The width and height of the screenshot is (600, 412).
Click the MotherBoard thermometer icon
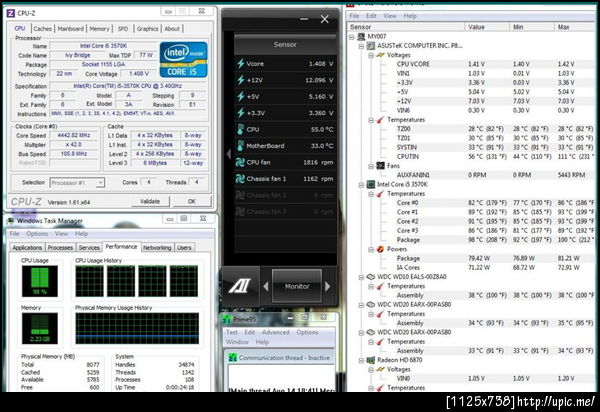pyautogui.click(x=240, y=146)
